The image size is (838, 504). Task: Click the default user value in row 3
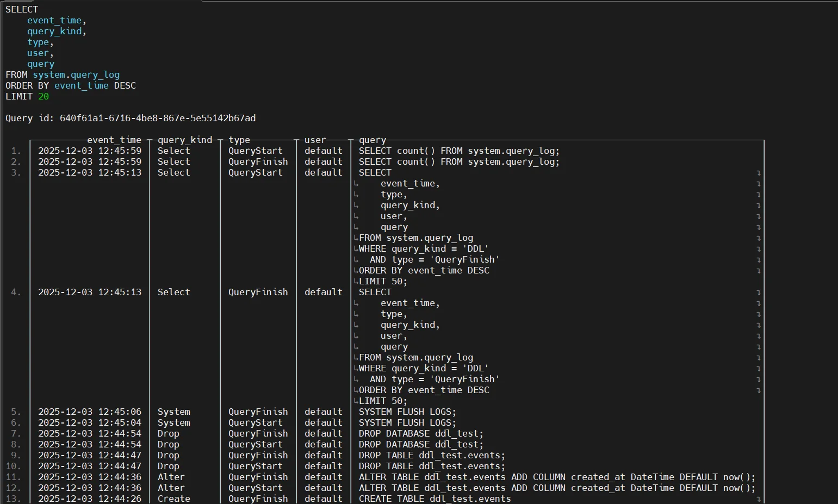[324, 172]
